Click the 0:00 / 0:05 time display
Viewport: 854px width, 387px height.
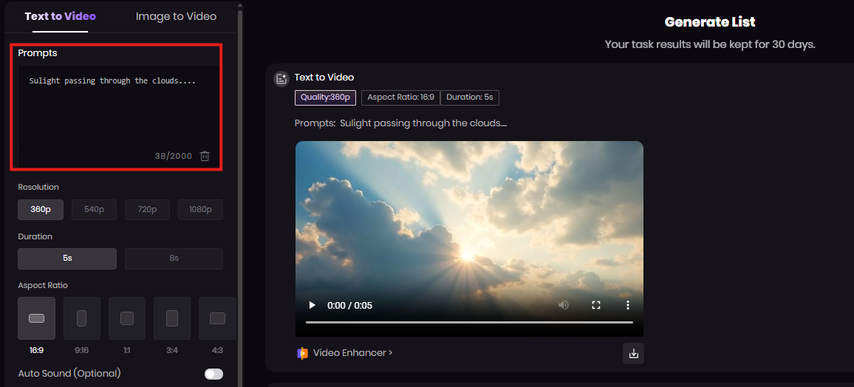click(x=350, y=305)
